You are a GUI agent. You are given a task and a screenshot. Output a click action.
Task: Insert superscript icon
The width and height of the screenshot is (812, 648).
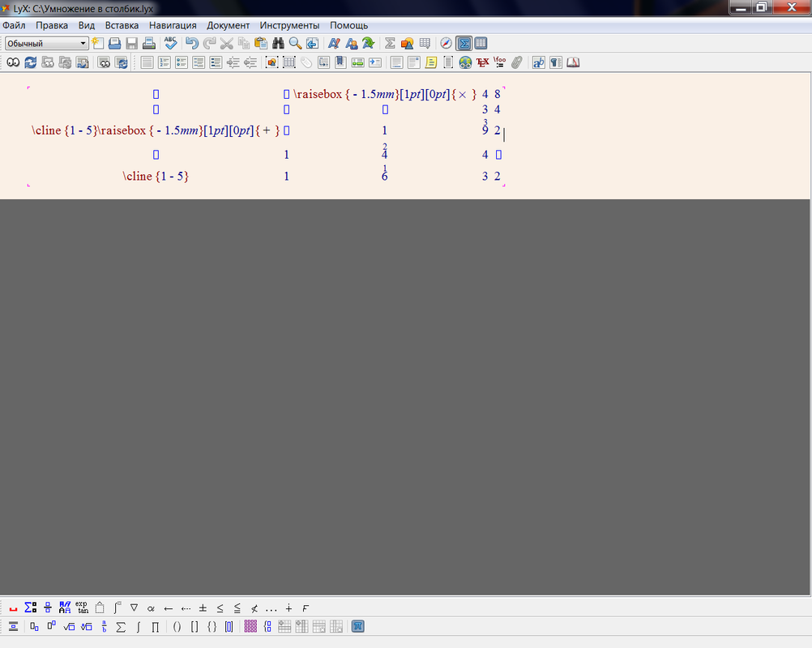(x=52, y=627)
